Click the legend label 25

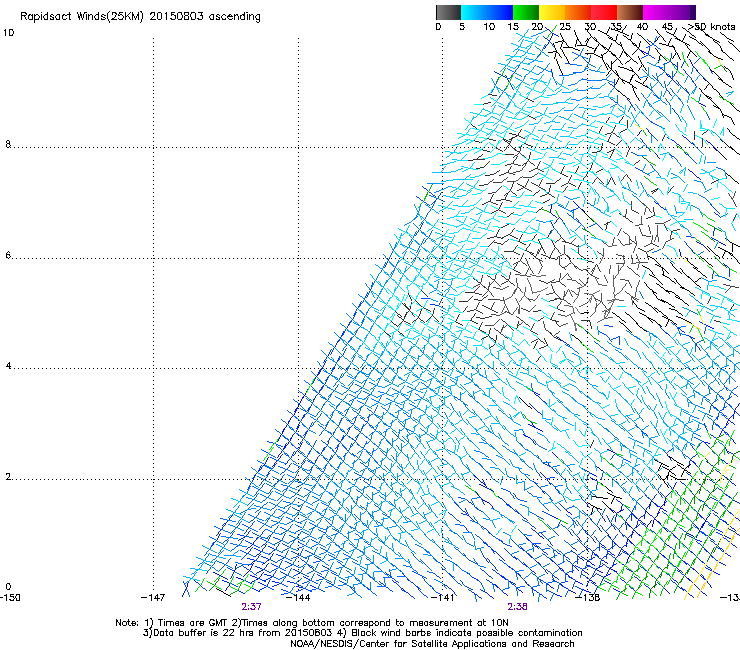point(565,27)
